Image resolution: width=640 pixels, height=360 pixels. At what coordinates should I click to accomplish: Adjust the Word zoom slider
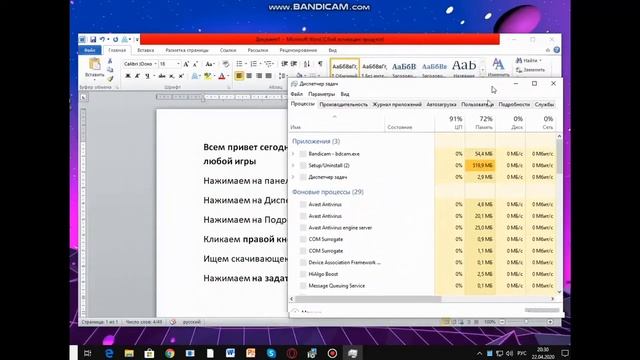pos(526,322)
